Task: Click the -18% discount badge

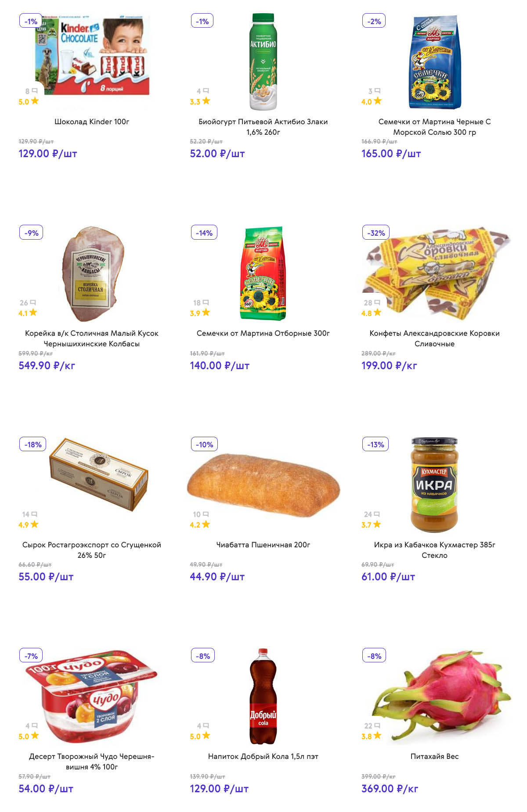Action: pos(33,444)
